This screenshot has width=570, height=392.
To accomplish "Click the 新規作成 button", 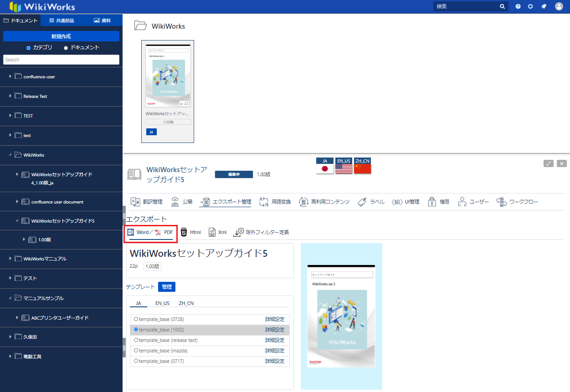I will (x=61, y=36).
